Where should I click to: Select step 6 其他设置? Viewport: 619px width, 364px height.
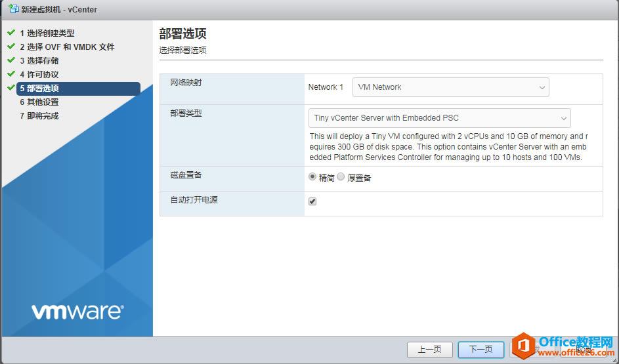pos(39,102)
